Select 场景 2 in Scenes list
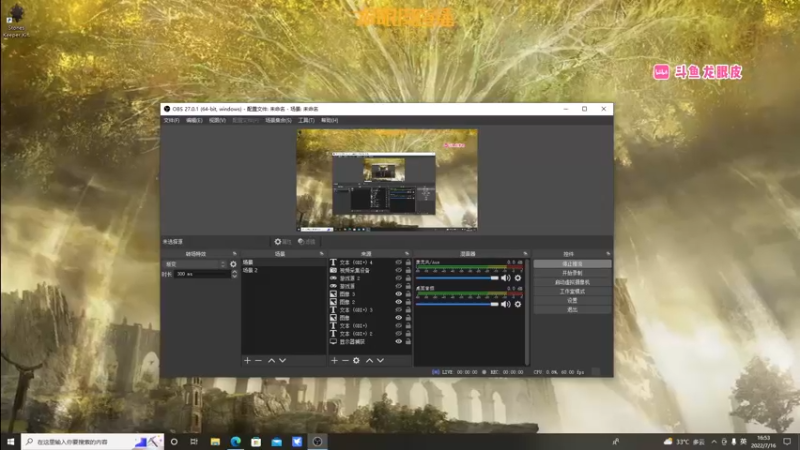This screenshot has width=800, height=450. [x=284, y=270]
